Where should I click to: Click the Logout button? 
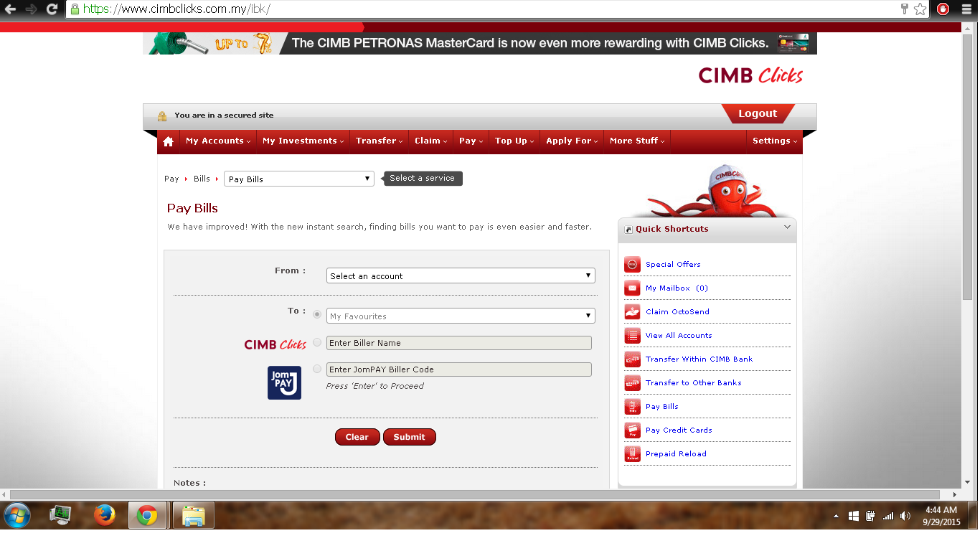pos(758,114)
